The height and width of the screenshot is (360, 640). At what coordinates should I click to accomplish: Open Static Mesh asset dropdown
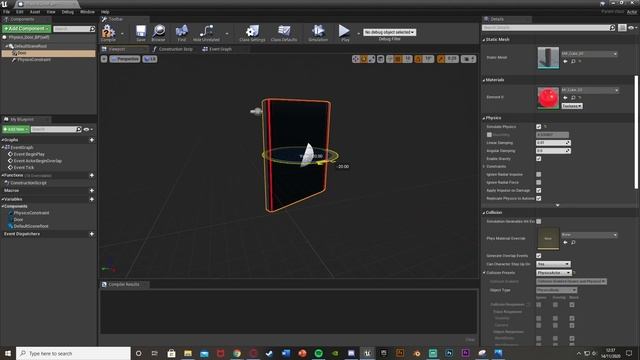(589, 53)
